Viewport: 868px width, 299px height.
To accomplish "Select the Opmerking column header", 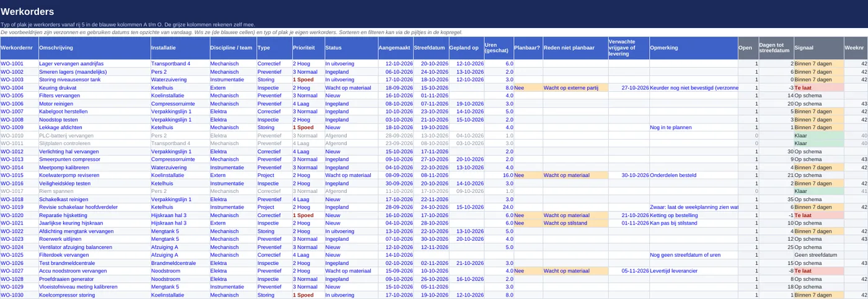I will 693,48.
